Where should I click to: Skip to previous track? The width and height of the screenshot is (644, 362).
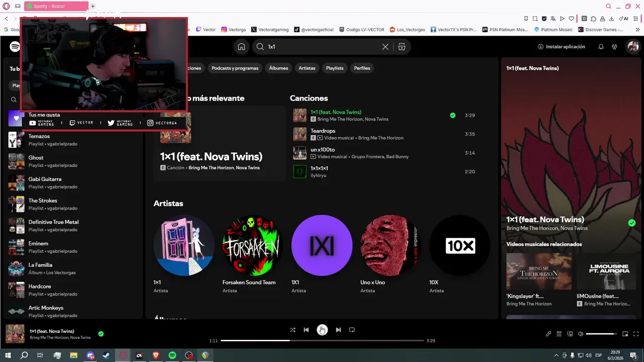coord(306,330)
